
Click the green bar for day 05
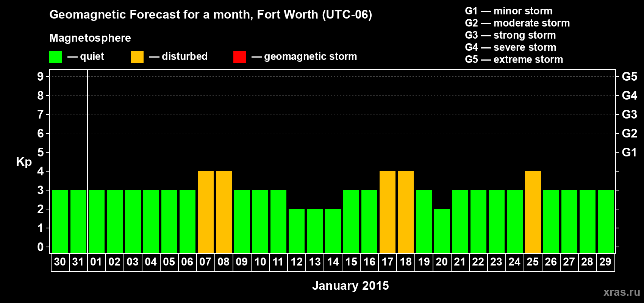169,221
